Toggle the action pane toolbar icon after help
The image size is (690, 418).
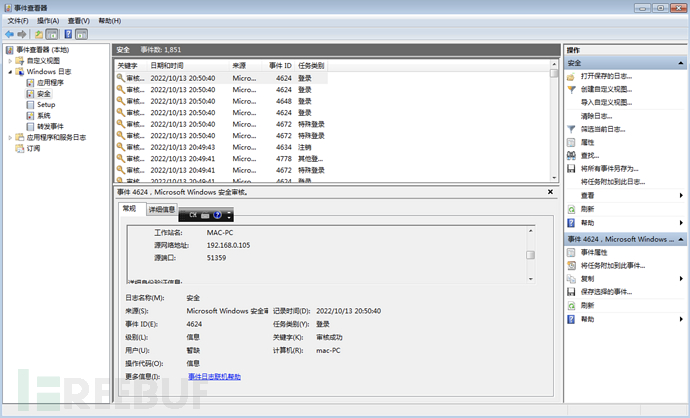[81, 34]
